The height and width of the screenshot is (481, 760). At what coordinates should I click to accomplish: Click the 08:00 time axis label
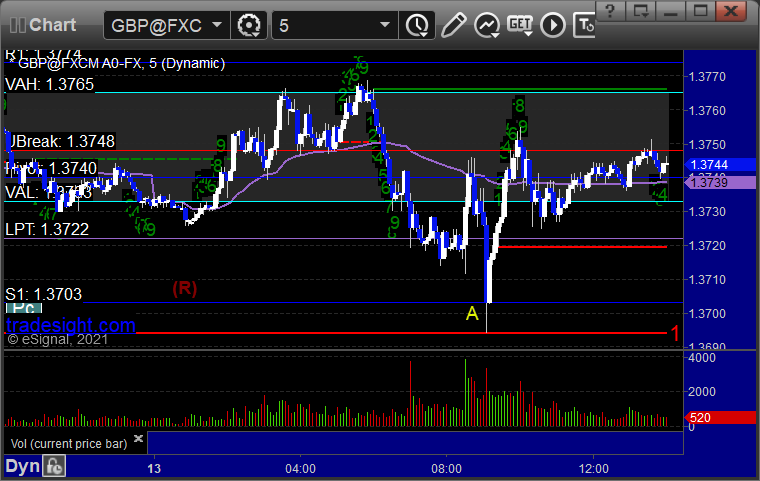[x=446, y=469]
